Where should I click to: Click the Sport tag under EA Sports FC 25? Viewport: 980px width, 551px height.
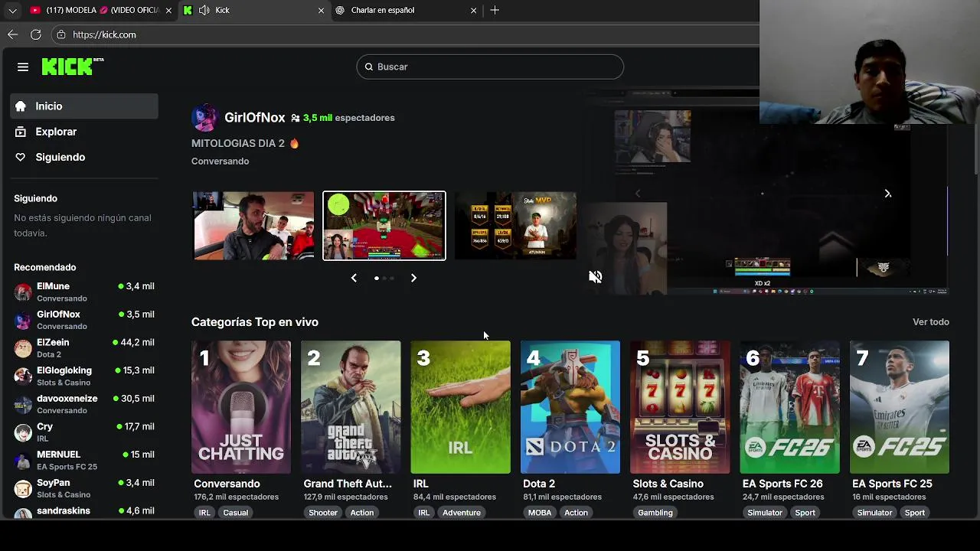pyautogui.click(x=915, y=513)
